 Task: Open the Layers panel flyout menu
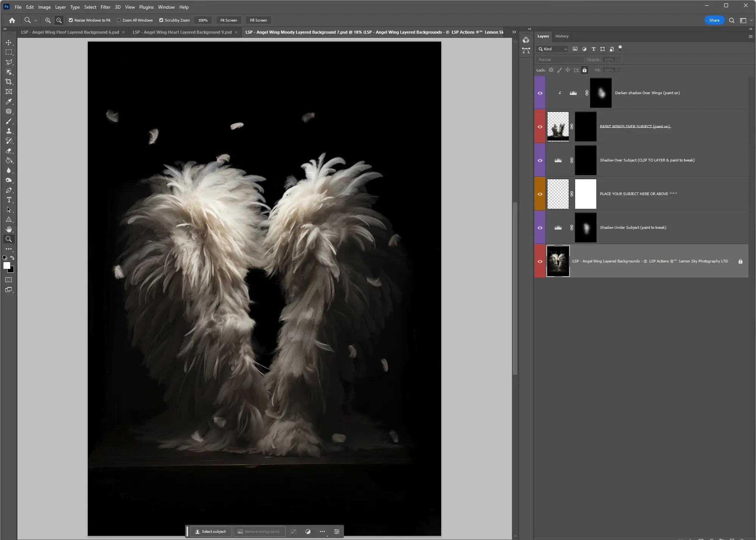(x=750, y=36)
